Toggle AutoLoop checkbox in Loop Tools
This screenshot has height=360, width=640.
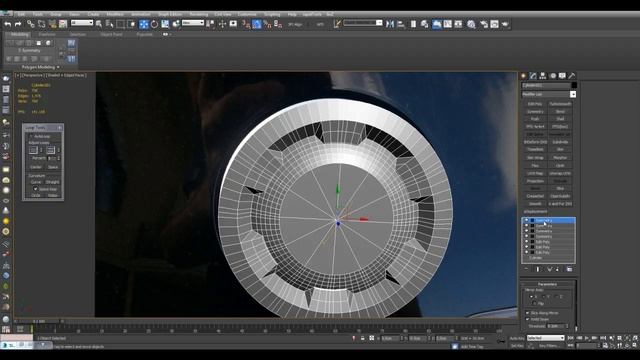click(x=31, y=136)
